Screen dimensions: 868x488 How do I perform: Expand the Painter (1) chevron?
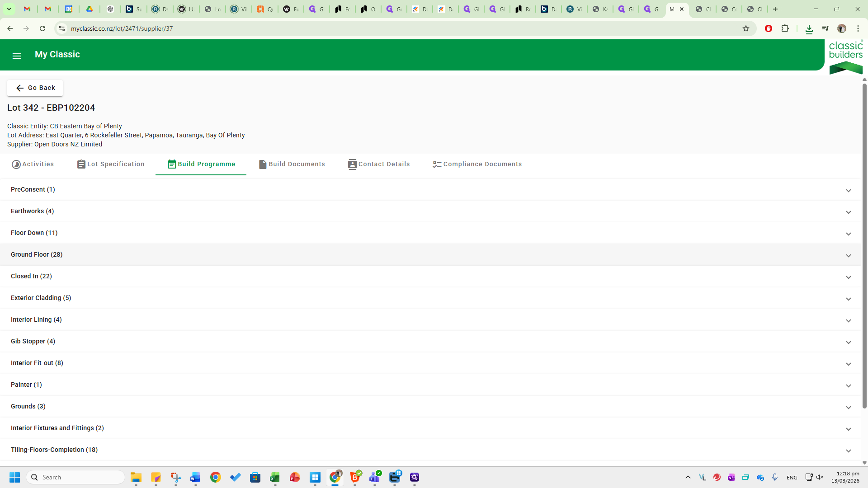(848, 385)
